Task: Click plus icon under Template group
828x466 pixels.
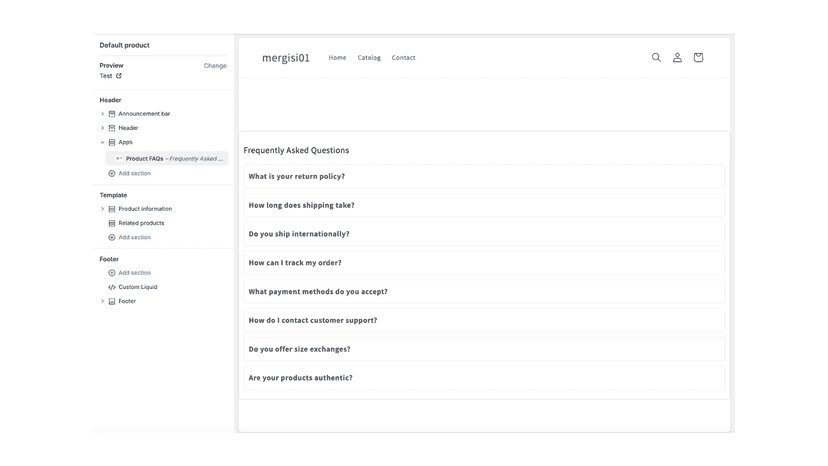Action: click(112, 238)
